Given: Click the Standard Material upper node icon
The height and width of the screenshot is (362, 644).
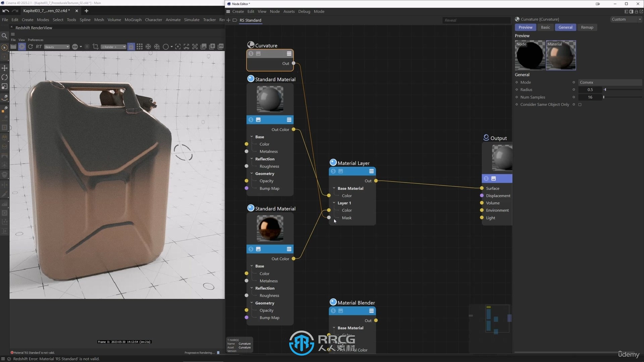Looking at the screenshot, I should pyautogui.click(x=250, y=79).
